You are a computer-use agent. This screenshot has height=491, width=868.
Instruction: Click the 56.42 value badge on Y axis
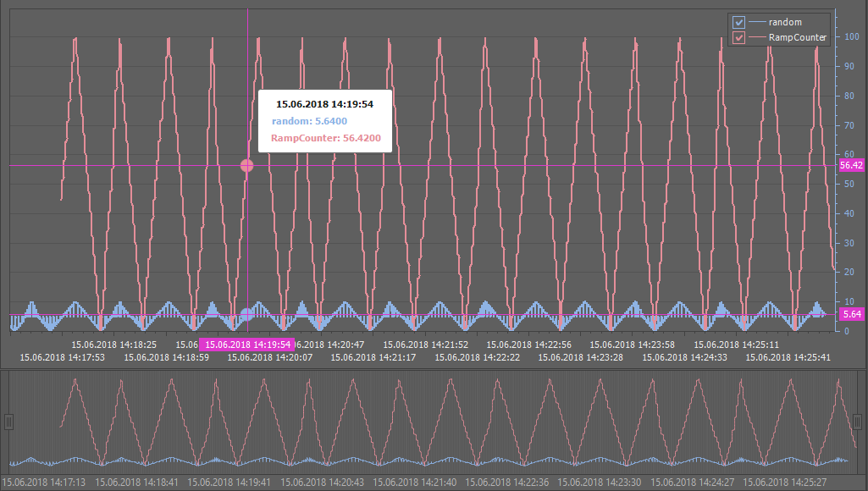(x=851, y=166)
